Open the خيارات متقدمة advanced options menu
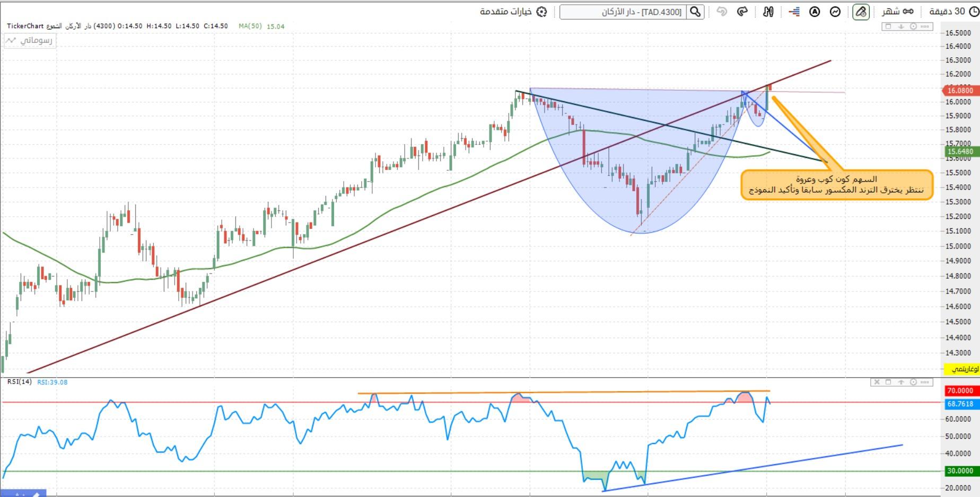This screenshot has height=497, width=980. (x=513, y=12)
